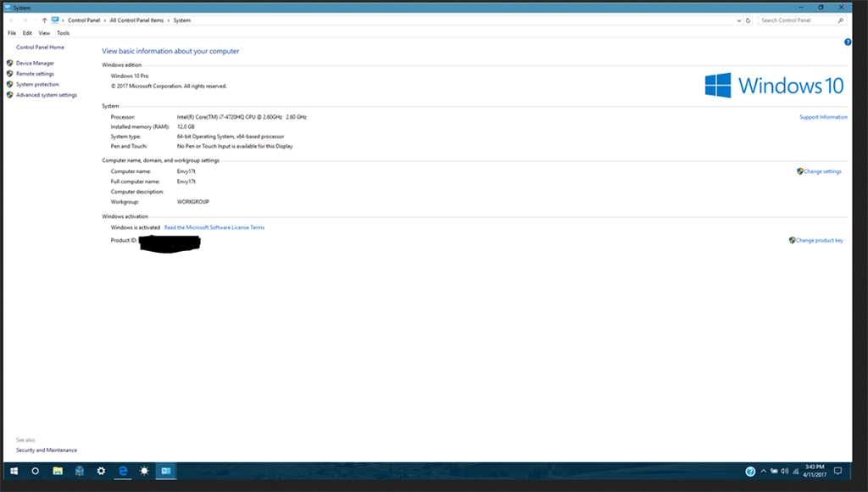Screen dimensions: 868x492
Task: Open the Action Center notifications icon
Action: (838, 471)
